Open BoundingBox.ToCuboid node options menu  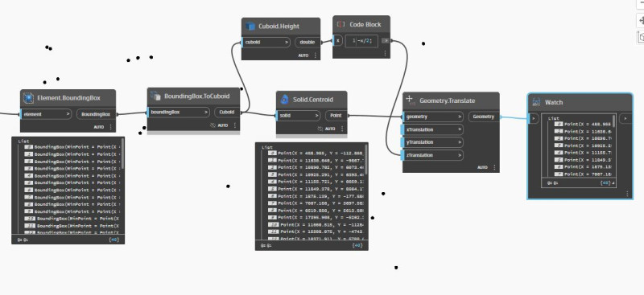click(x=234, y=125)
